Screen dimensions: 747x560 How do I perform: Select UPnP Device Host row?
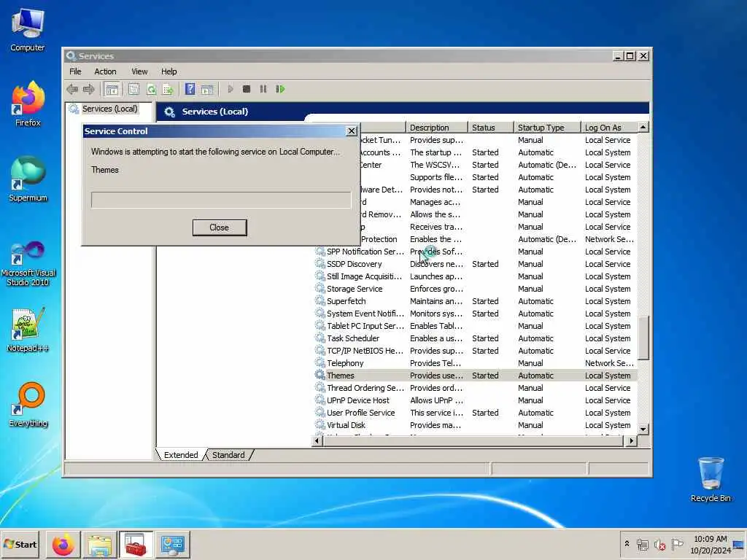pyautogui.click(x=475, y=400)
